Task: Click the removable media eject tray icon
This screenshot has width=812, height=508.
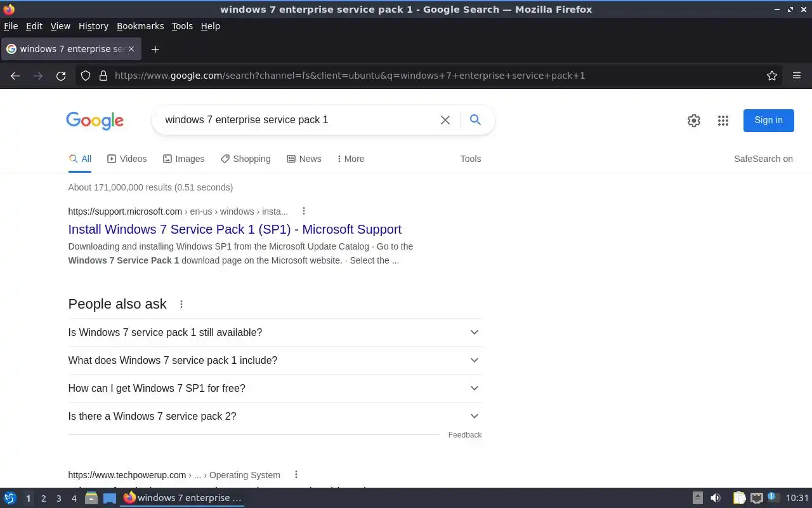Action: [698, 498]
